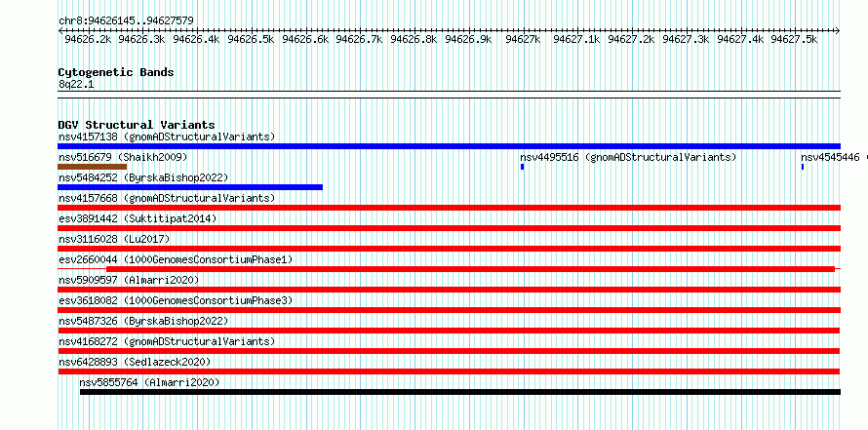The width and height of the screenshot is (868, 430).
Task: Open the nsv516679 (Shaikh2009) label
Action: click(123, 157)
